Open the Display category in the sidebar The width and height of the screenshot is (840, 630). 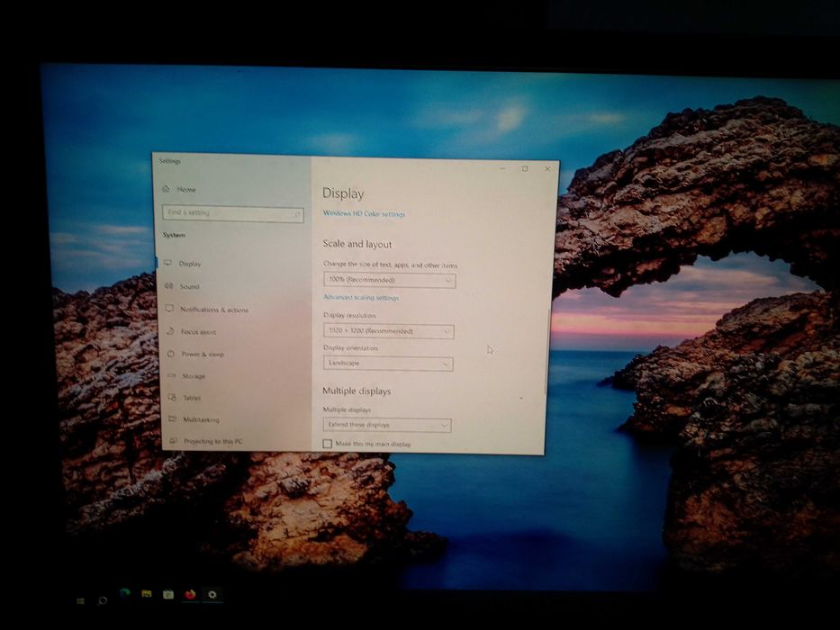[231, 263]
